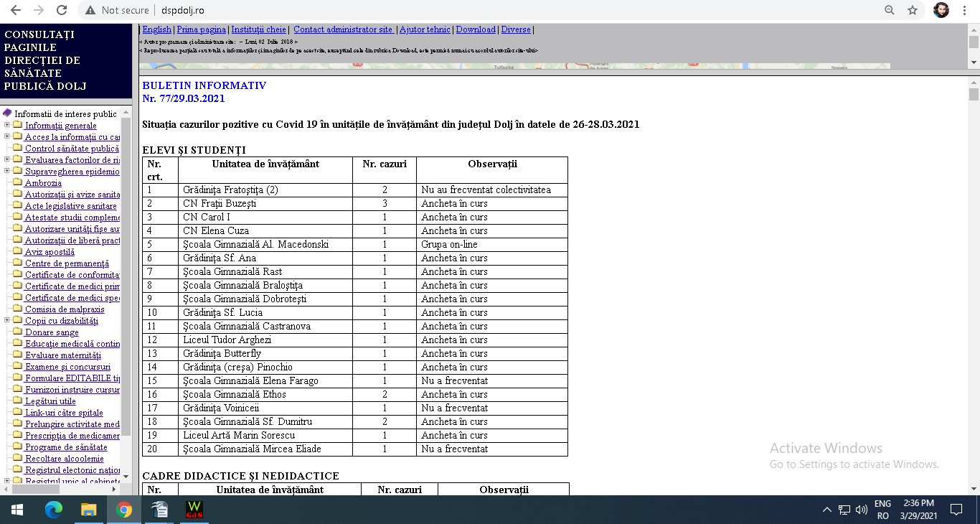980x524 pixels.
Task: Click the folder icon next to Legături utile
Action: (x=18, y=401)
